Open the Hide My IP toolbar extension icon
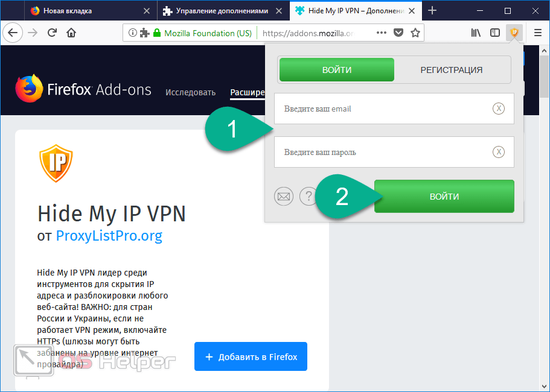The width and height of the screenshot is (550, 392). click(514, 33)
